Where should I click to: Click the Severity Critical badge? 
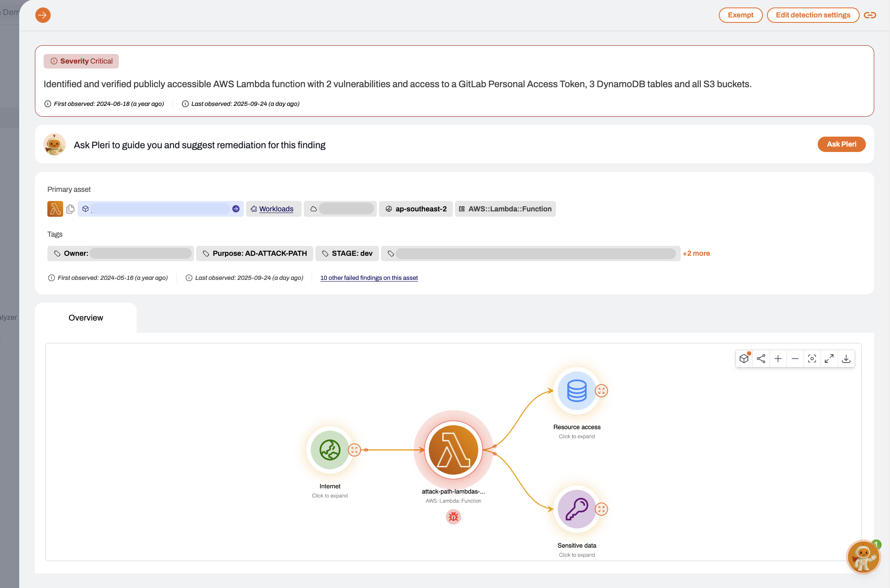point(81,61)
